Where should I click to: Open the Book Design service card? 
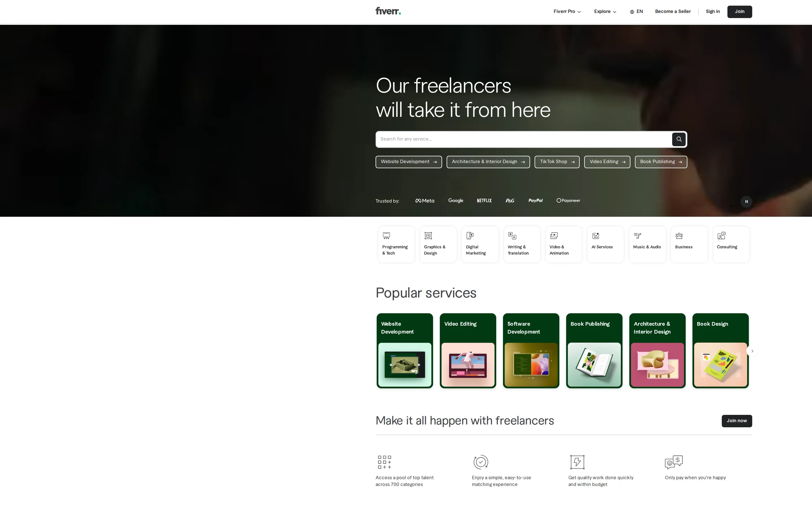click(x=720, y=351)
